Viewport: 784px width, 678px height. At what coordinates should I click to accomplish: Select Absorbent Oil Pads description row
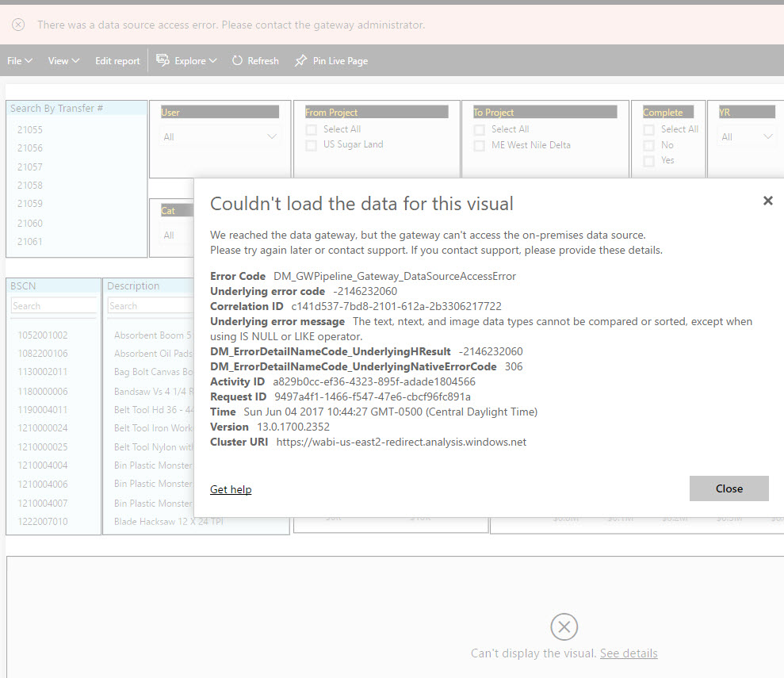point(153,353)
